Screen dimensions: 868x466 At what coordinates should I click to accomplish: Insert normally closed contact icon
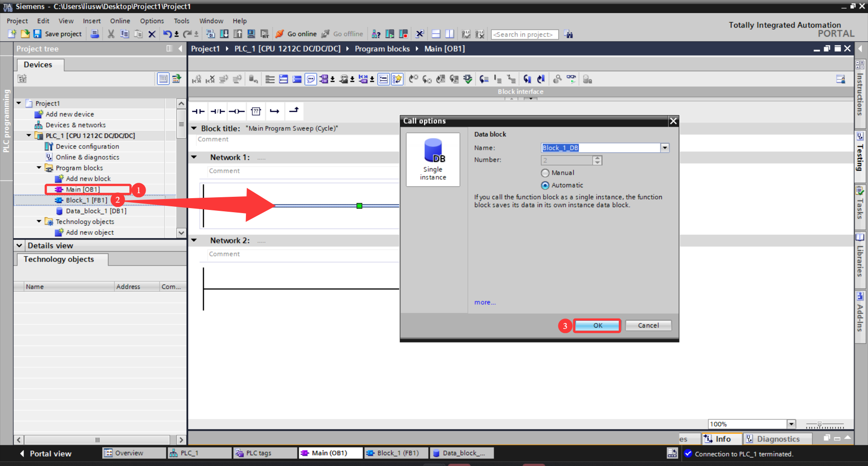click(217, 111)
